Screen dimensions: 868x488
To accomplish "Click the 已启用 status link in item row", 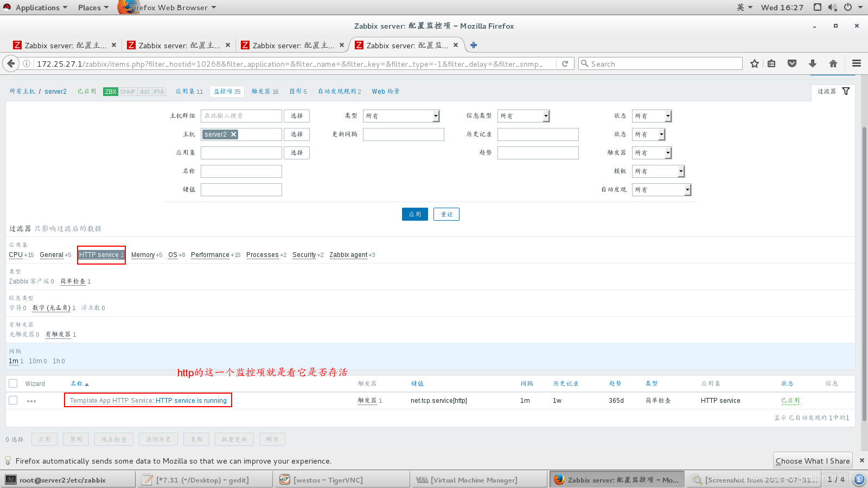I will point(790,401).
